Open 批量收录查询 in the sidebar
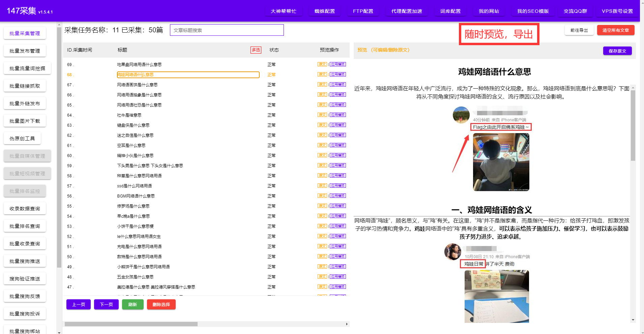Screen dimensions: 644x334 click(x=25, y=244)
